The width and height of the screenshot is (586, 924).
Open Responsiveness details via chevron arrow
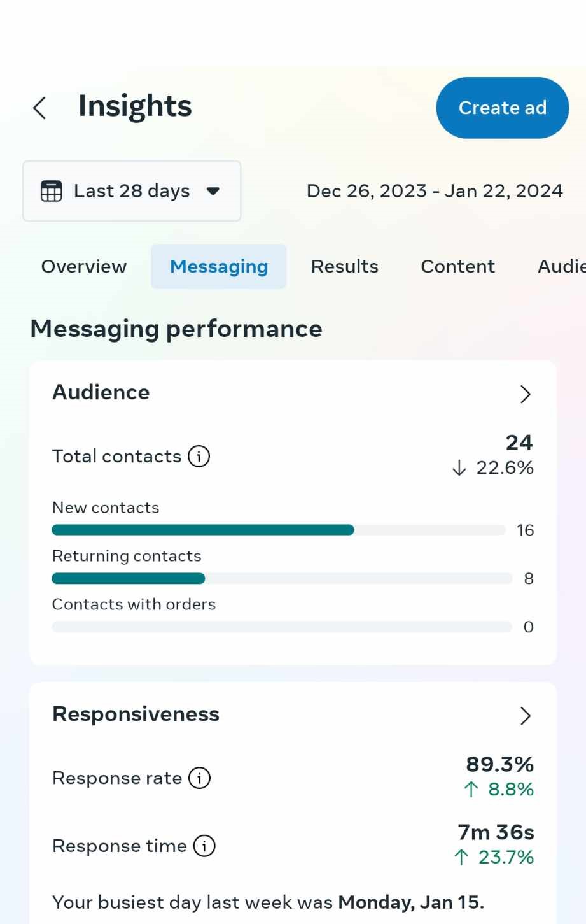point(525,716)
